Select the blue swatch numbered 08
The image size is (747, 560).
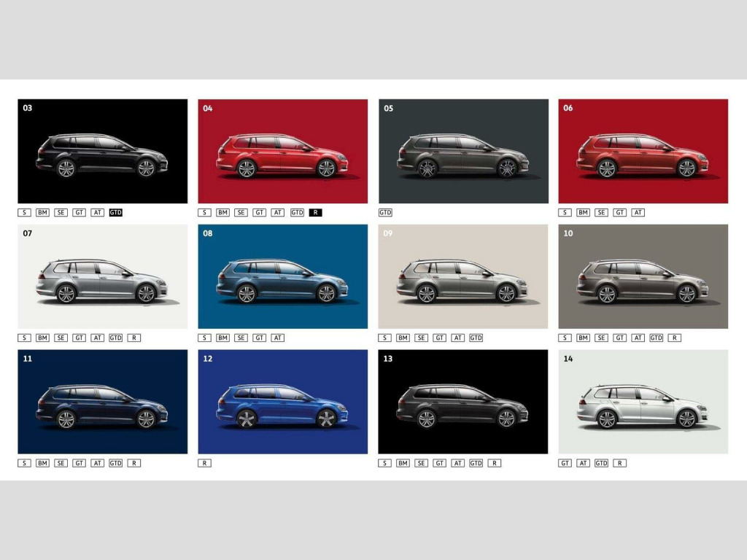282,276
